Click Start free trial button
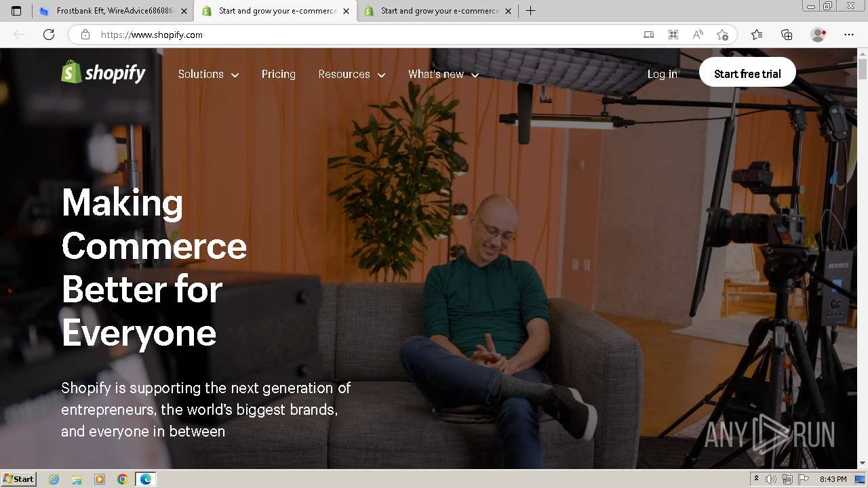Image resolution: width=868 pixels, height=488 pixels. pos(747,72)
